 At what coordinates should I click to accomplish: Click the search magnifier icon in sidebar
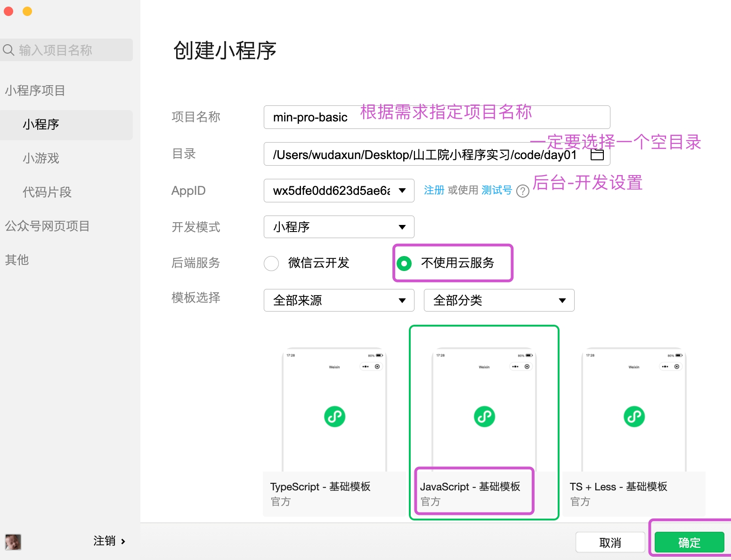coord(8,49)
